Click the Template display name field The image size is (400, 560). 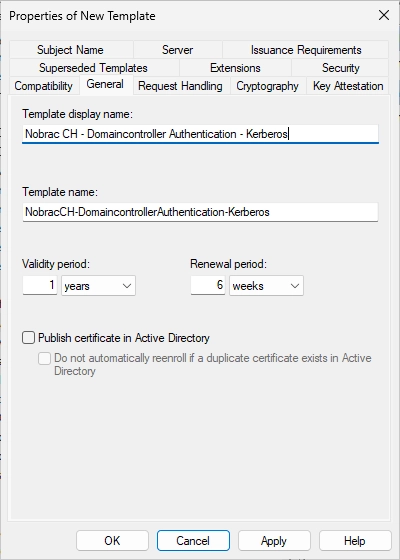(x=200, y=134)
